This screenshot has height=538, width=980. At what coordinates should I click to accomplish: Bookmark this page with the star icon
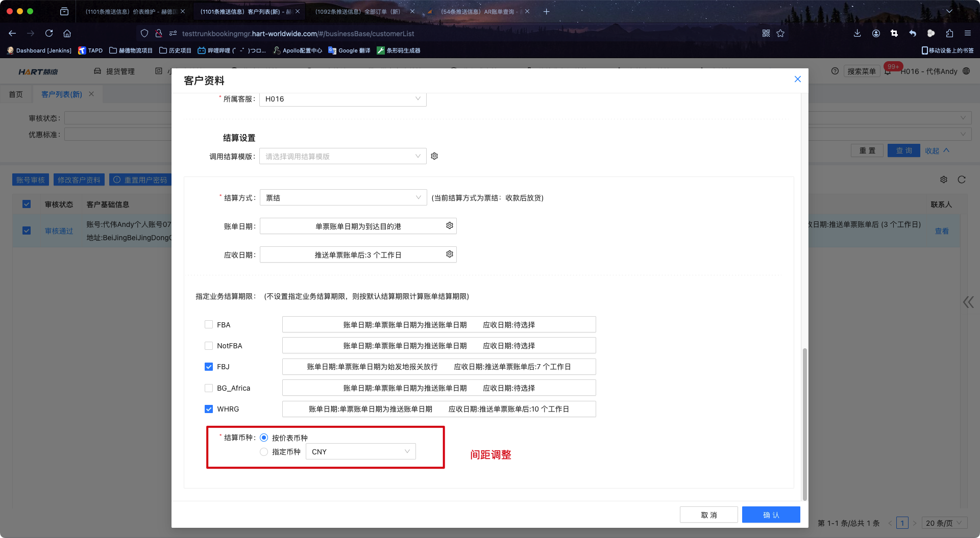(780, 33)
